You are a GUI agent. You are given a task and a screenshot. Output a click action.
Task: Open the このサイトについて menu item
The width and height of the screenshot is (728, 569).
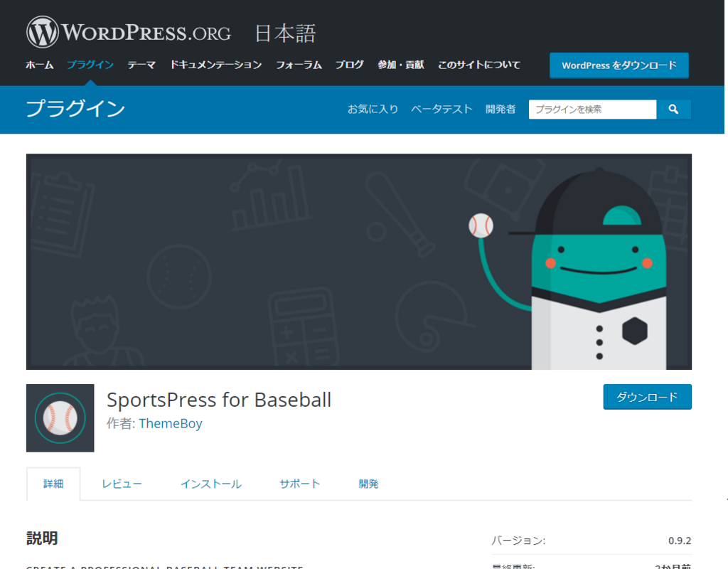[x=479, y=65]
